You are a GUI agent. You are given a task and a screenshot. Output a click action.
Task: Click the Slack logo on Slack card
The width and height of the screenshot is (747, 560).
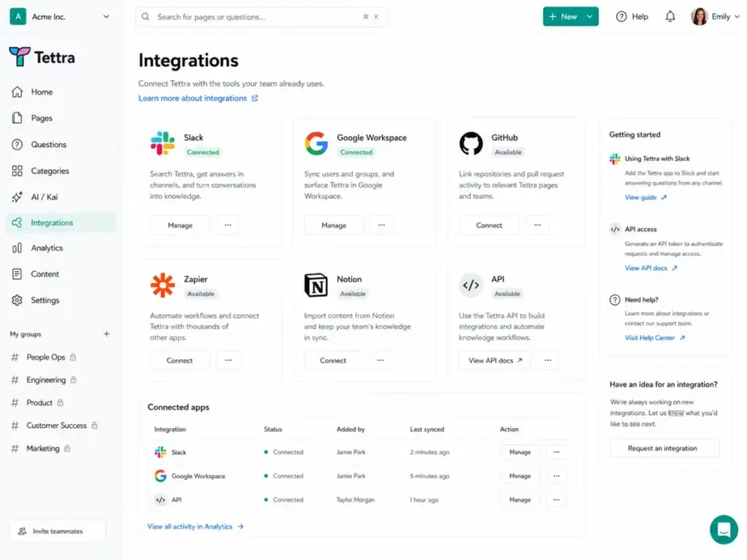[x=163, y=144]
